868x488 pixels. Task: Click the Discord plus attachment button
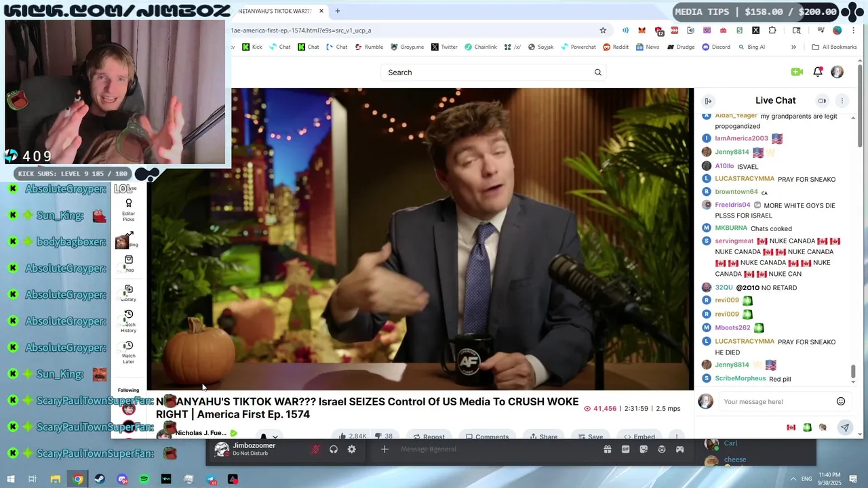tap(384, 449)
